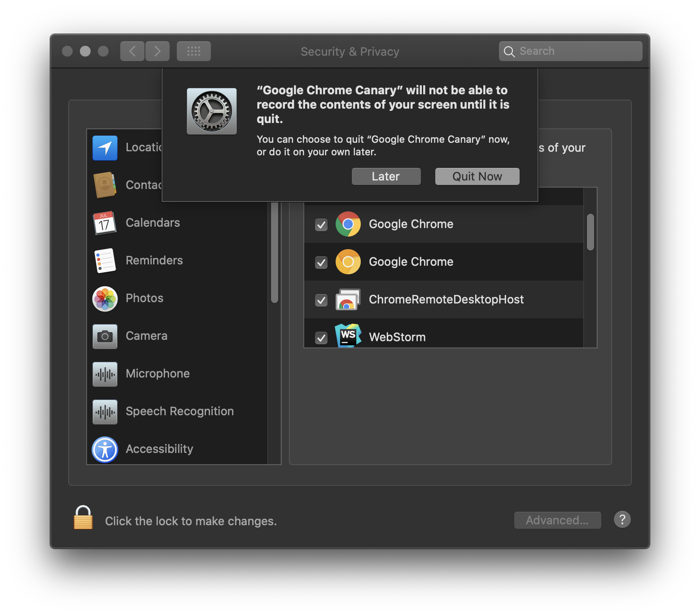Choose the Microphone waveform icon

[105, 374]
